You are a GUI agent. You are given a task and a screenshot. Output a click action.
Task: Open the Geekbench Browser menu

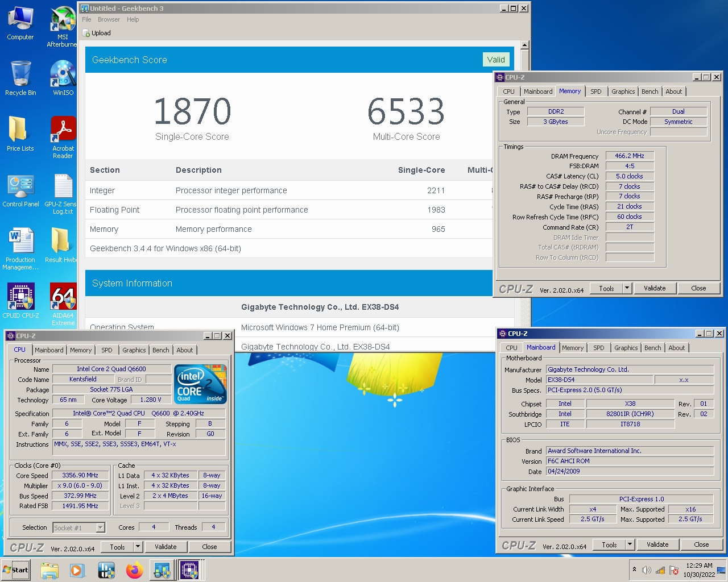(109, 19)
